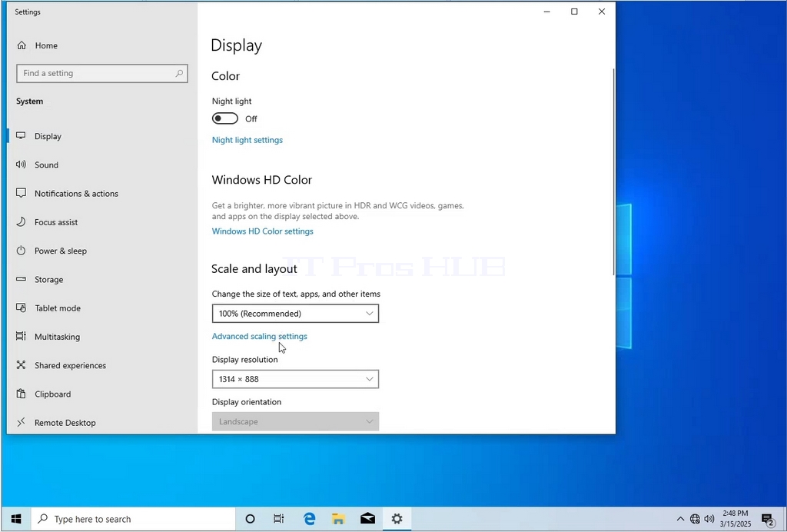
Task: Click the Settings page vertical scrollbar
Action: tap(613, 171)
